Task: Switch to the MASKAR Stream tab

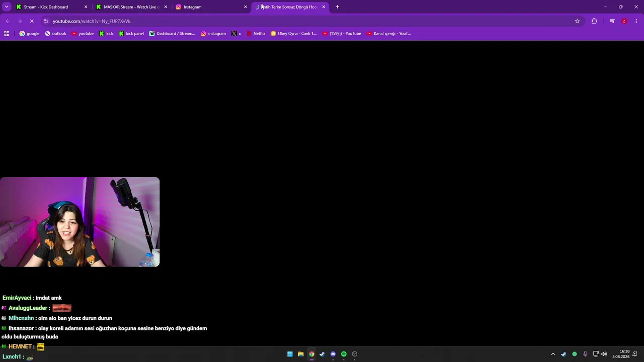Action: click(131, 7)
